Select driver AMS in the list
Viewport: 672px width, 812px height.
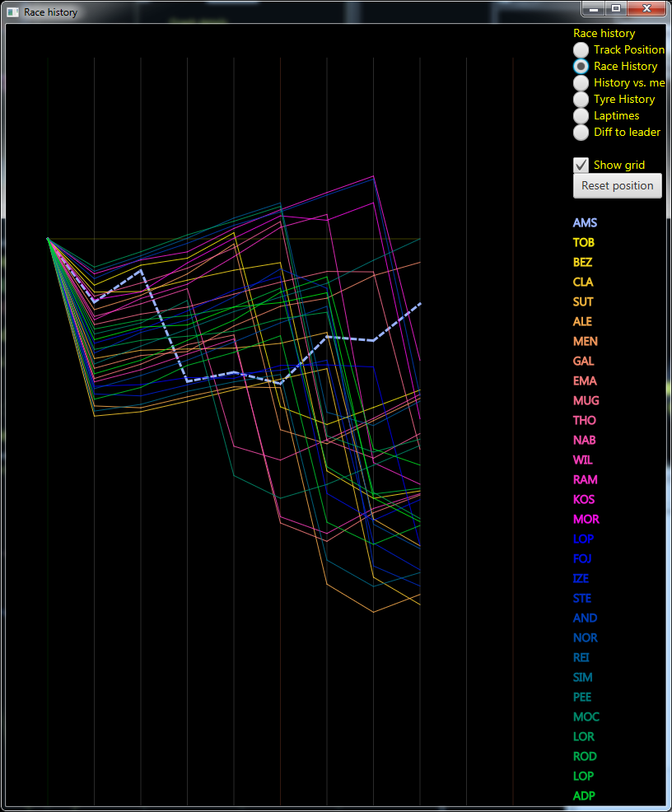585,222
